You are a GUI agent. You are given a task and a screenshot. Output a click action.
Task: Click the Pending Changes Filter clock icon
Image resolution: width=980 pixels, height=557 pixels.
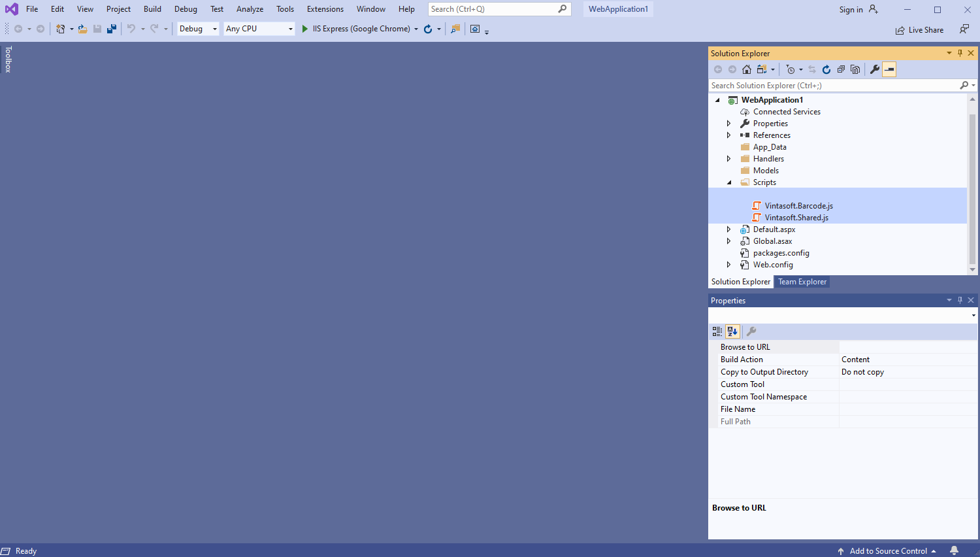(791, 69)
